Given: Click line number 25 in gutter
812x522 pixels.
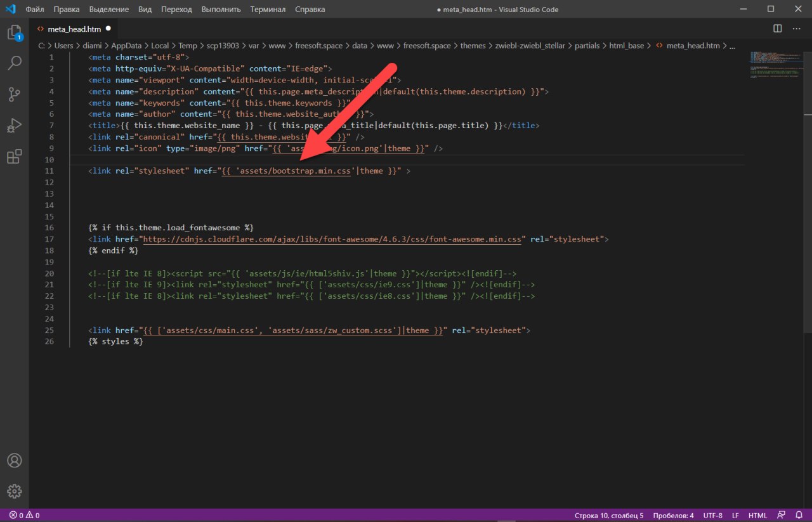Looking at the screenshot, I should tap(50, 330).
